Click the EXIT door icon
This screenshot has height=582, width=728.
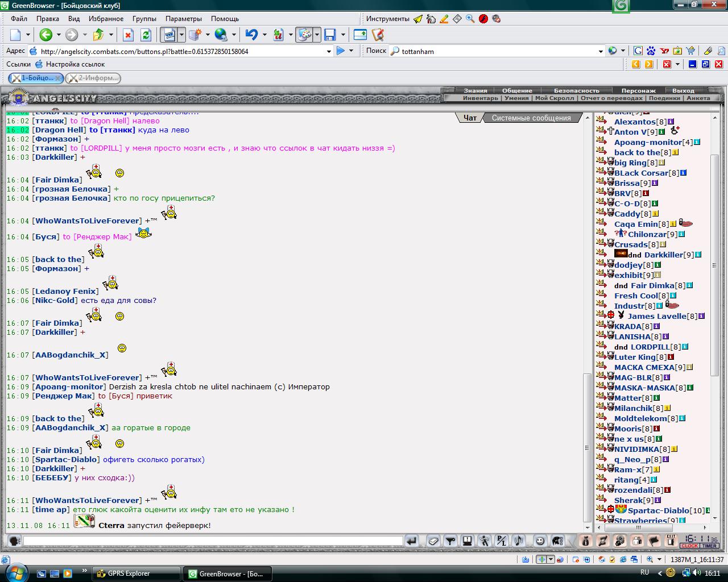pos(671,541)
